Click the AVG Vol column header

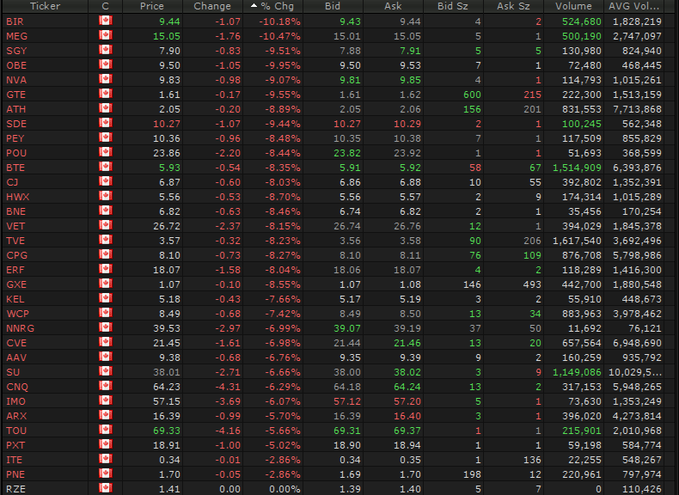click(634, 6)
